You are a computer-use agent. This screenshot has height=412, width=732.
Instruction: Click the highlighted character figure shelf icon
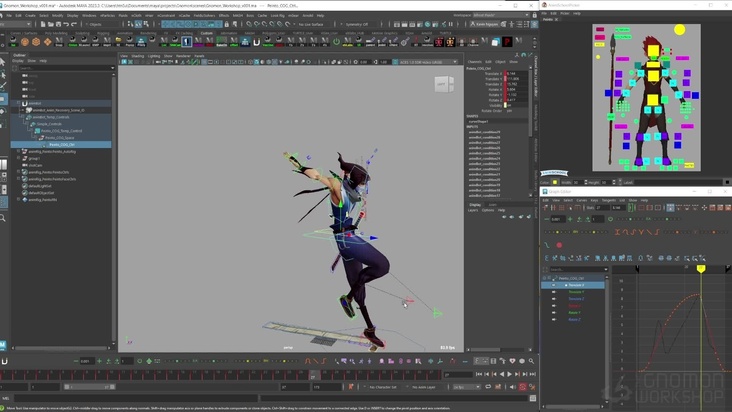coord(187,42)
